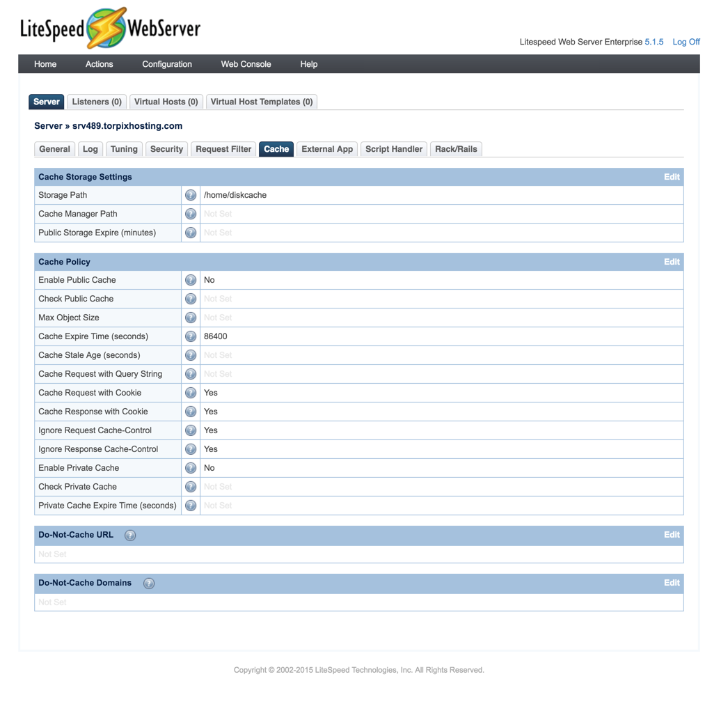The width and height of the screenshot is (728, 702).
Task: Edit the Cache Policy section
Action: tap(671, 262)
